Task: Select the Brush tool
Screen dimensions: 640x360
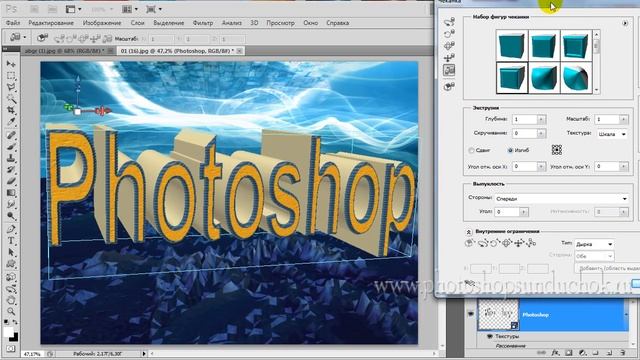Action: 11,147
